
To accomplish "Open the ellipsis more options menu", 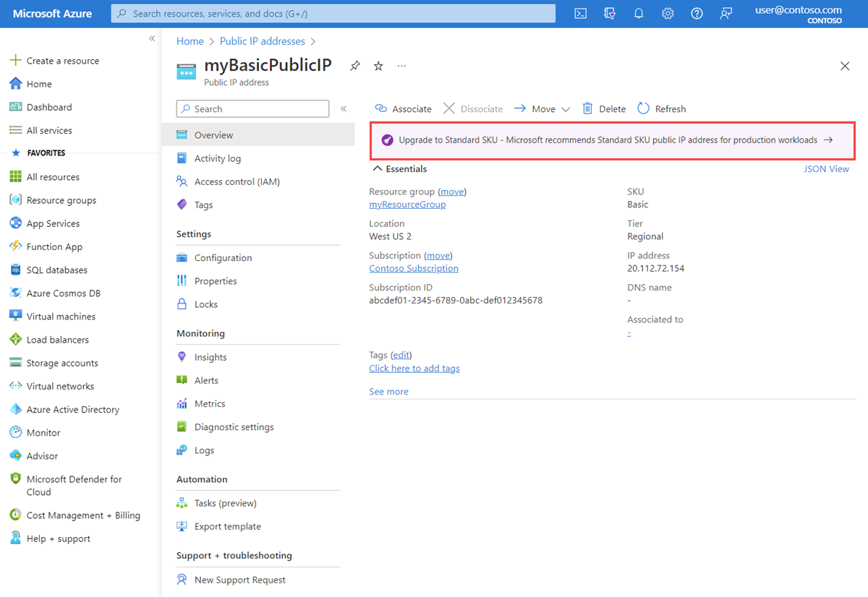I will pos(401,66).
